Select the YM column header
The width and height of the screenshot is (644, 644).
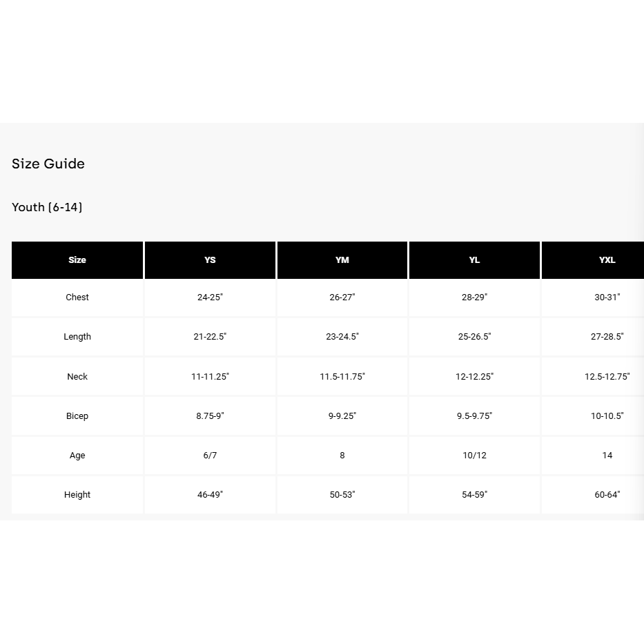(342, 260)
